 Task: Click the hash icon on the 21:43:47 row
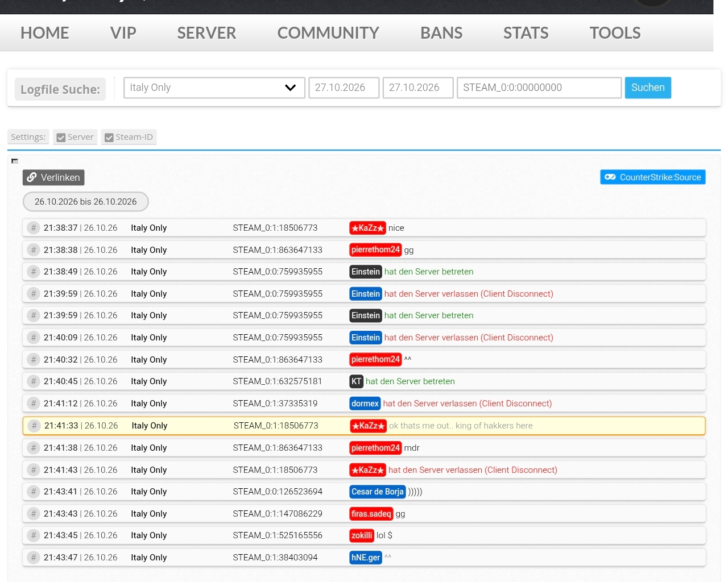[x=34, y=558]
